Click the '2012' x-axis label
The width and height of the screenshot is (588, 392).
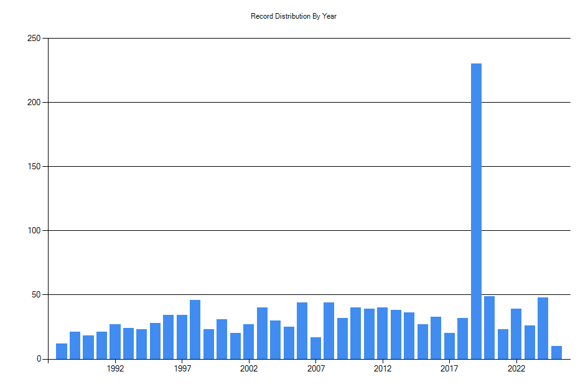(x=383, y=369)
